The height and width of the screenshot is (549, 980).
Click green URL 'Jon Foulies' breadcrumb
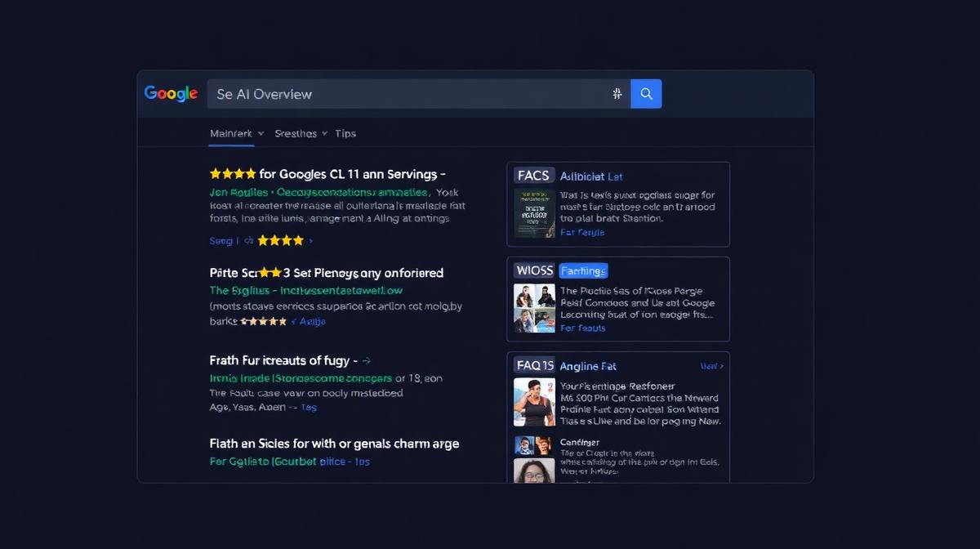tap(238, 193)
